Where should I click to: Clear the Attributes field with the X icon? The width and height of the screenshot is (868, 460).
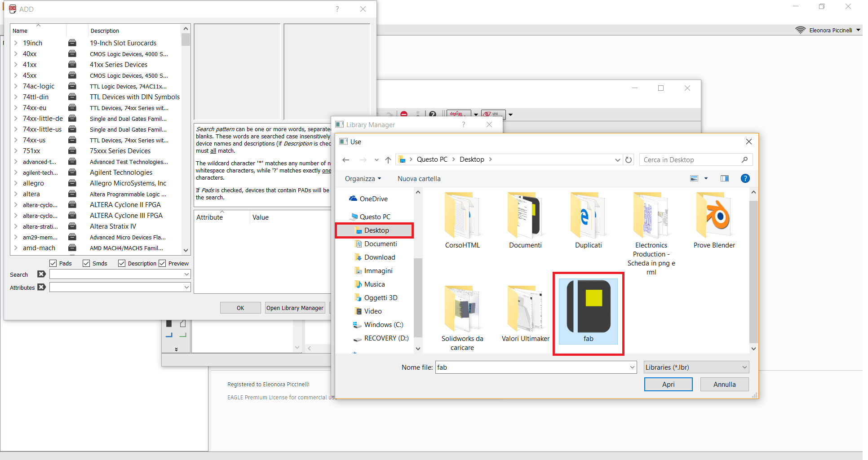tap(41, 287)
